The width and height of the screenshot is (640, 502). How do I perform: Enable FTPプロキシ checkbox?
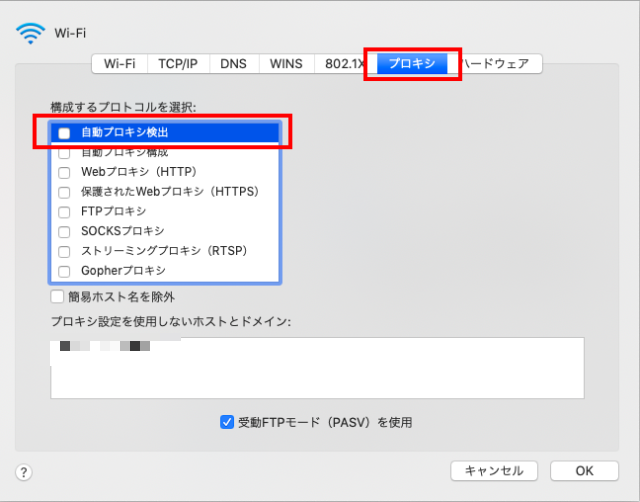coord(64,212)
